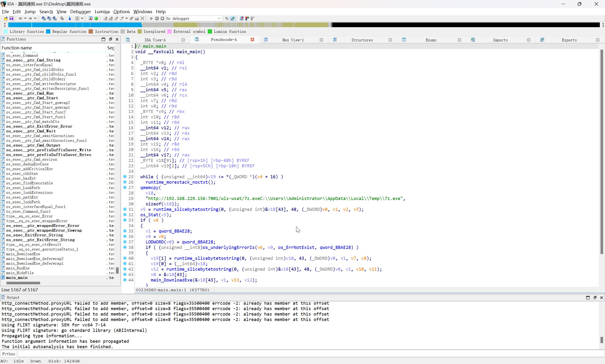Click the black unexplored region of the navigation band

coord(466,25)
